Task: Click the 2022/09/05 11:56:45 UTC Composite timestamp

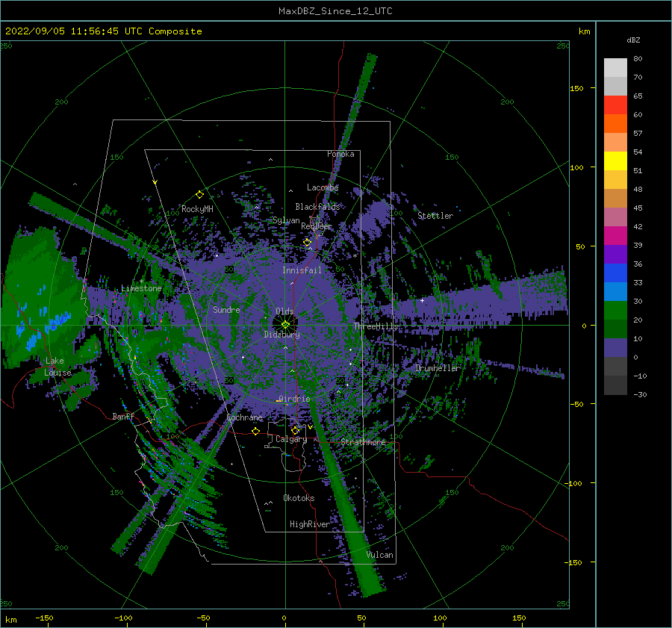Action: click(103, 31)
